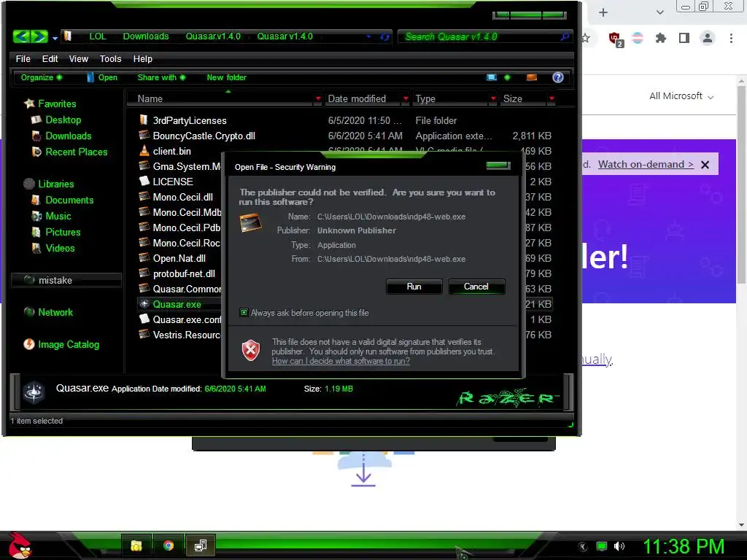Viewport: 747px width, 560px height.
Task: Open Chrome profile avatar icon
Action: coord(708,38)
